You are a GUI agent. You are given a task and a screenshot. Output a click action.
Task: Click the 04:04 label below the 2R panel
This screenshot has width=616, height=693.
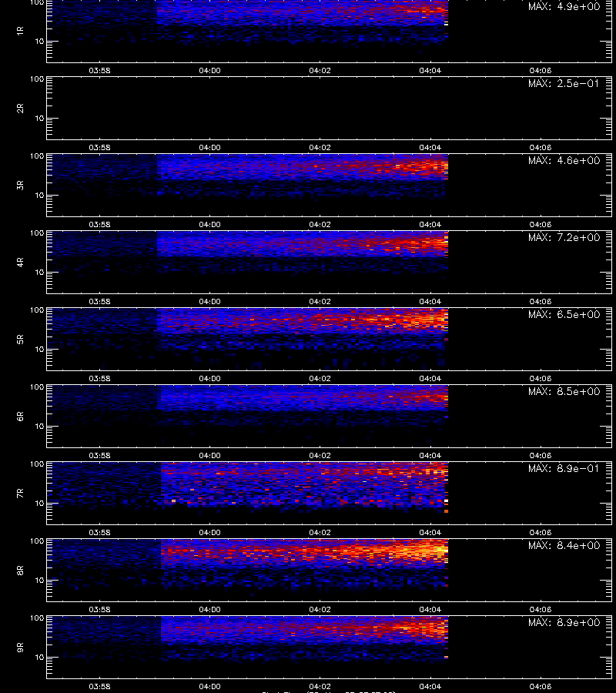430,148
